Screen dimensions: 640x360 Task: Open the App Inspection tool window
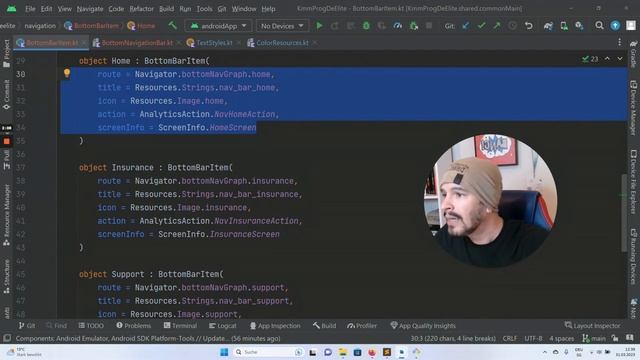pos(275,325)
